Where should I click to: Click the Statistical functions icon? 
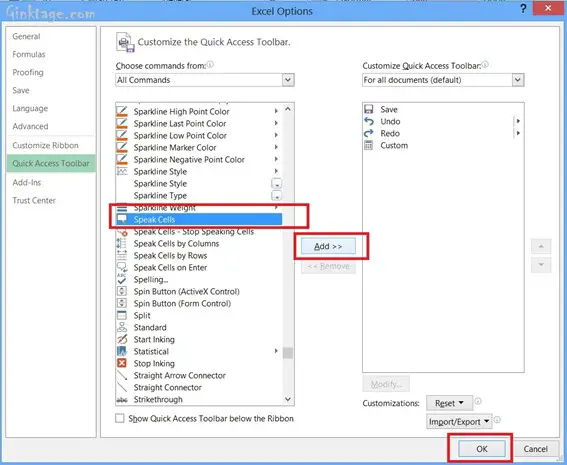click(x=122, y=351)
